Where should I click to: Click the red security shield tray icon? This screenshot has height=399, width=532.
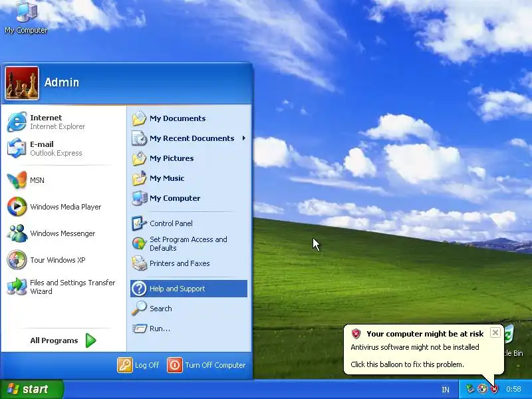click(494, 389)
